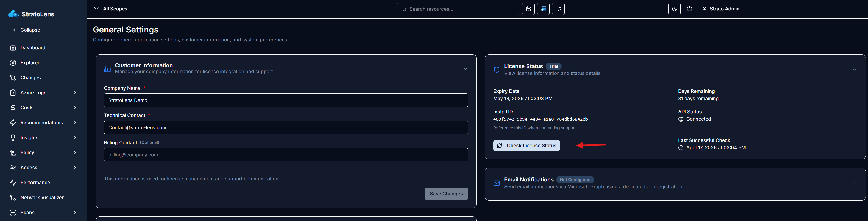868x221 pixels.
Task: Click the Billing Contact input field
Action: 286,155
